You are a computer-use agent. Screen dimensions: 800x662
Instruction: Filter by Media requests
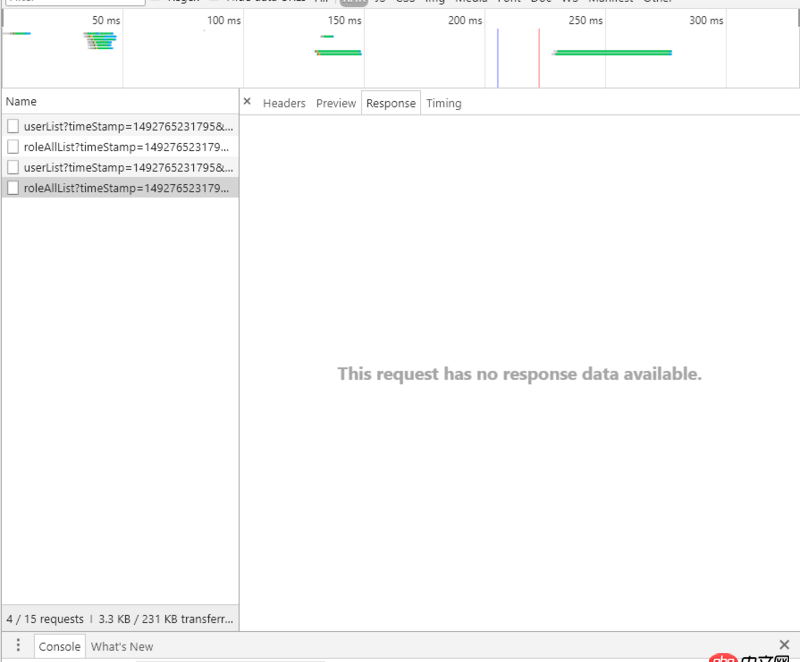pos(469,2)
